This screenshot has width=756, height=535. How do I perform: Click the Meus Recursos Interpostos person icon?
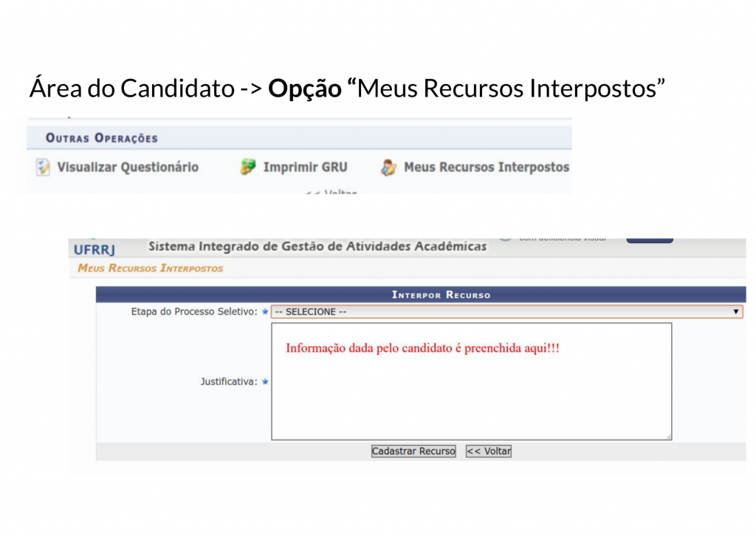click(x=388, y=168)
